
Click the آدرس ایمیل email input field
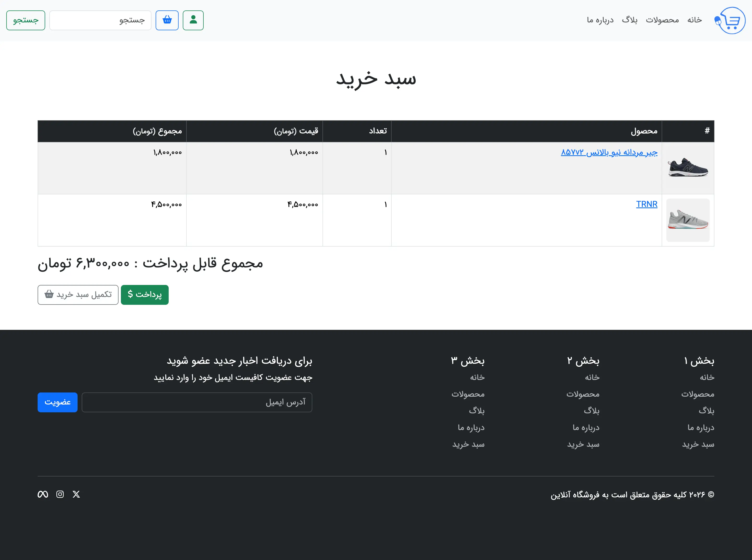point(197,402)
